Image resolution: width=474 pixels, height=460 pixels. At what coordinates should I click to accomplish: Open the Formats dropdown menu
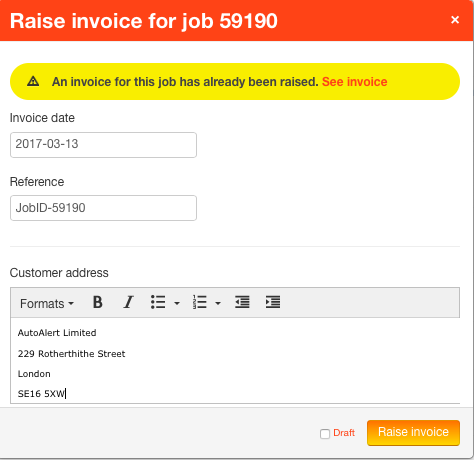click(47, 304)
